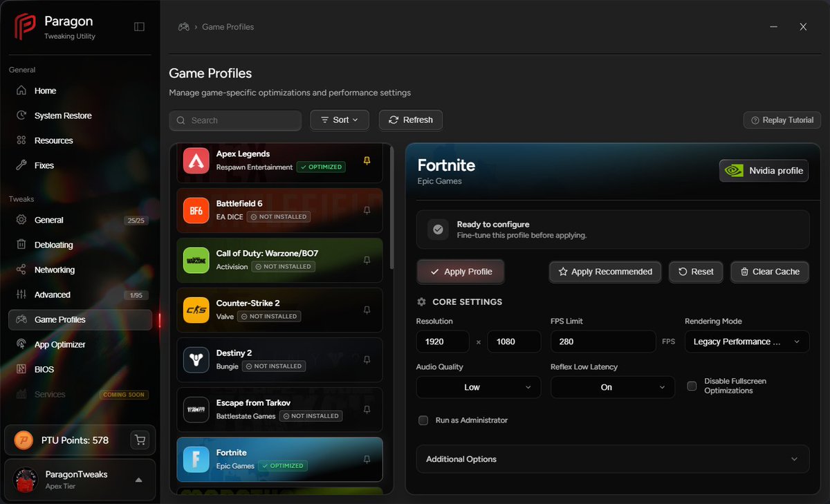Go to Resources page
The width and height of the screenshot is (830, 504).
pyautogui.click(x=80, y=140)
